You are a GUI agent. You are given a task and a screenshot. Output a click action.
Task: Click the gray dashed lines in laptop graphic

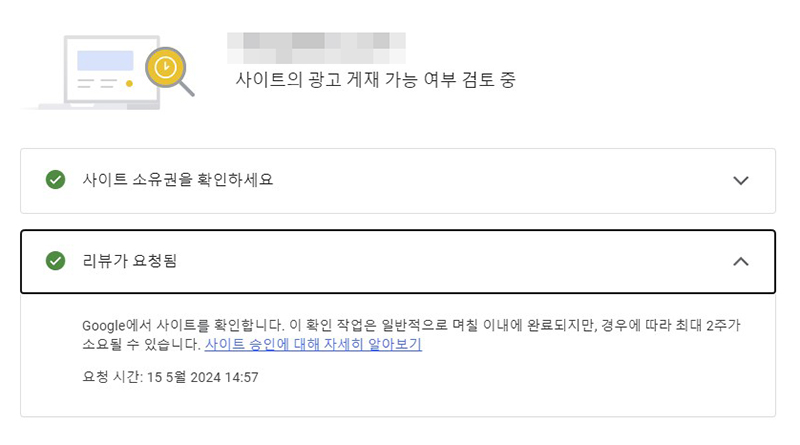tap(97, 83)
